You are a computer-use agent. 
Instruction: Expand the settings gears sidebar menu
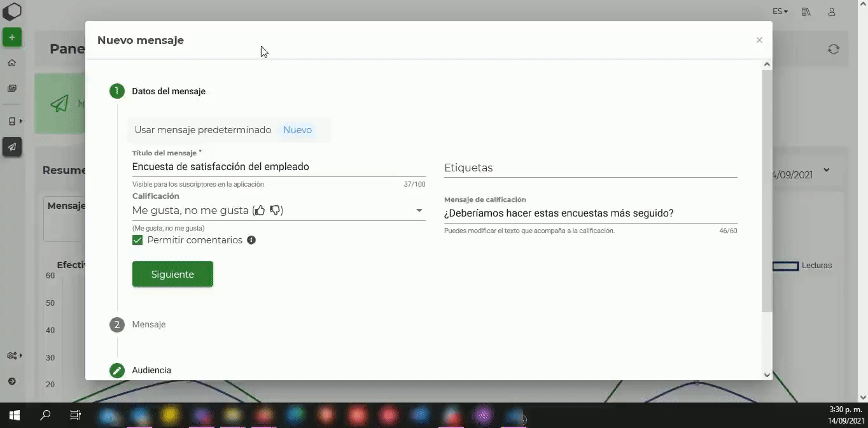pyautogui.click(x=13, y=356)
